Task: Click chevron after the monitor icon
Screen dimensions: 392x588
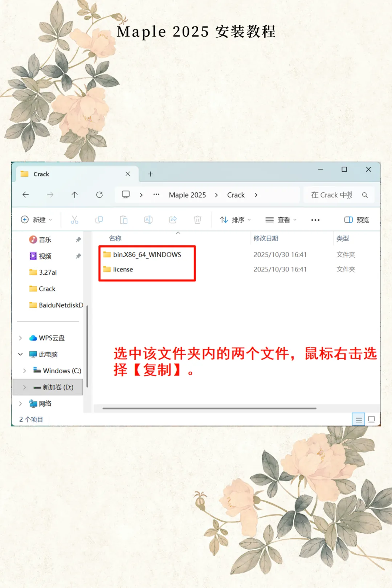Action: pyautogui.click(x=141, y=195)
